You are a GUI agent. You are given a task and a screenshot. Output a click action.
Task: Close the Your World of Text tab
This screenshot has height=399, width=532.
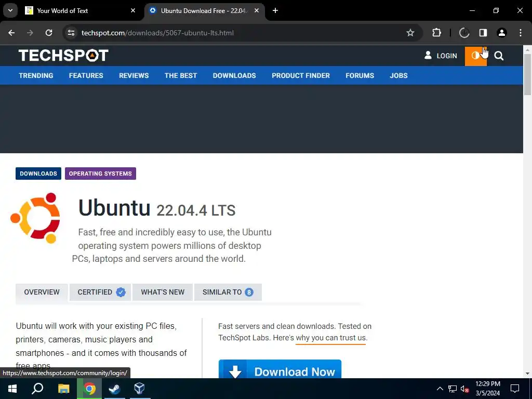pyautogui.click(x=133, y=10)
